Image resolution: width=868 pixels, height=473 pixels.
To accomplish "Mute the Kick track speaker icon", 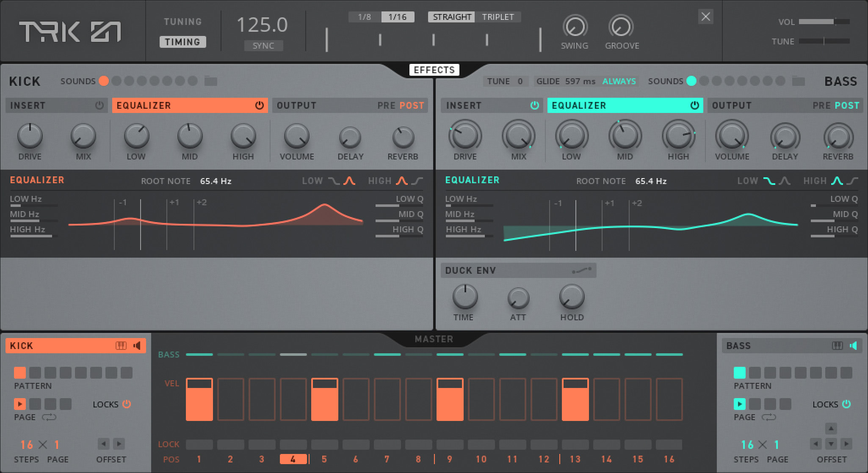I will tap(137, 346).
